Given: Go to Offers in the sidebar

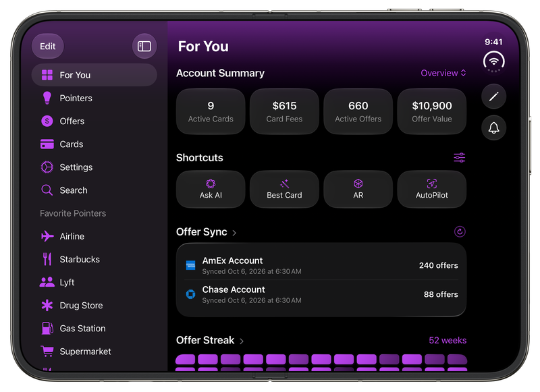Looking at the screenshot, I should [94, 121].
